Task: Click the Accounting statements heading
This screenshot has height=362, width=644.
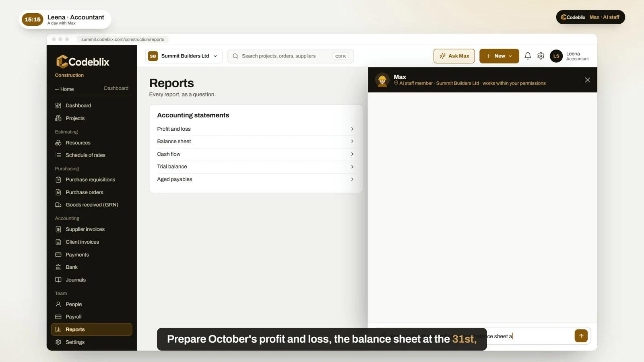Action: 193,115
